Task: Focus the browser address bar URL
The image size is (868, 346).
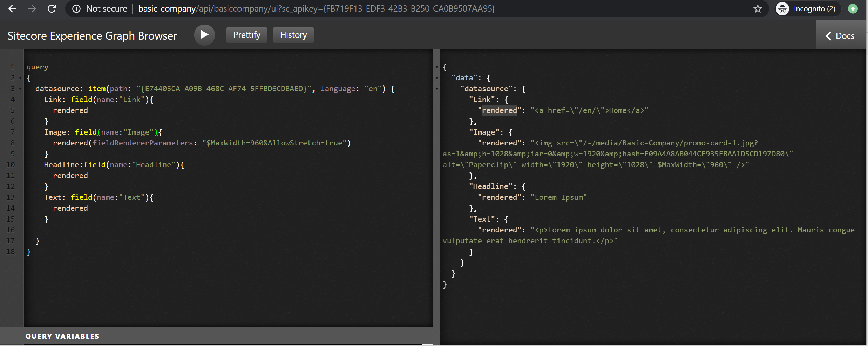Action: 316,9
